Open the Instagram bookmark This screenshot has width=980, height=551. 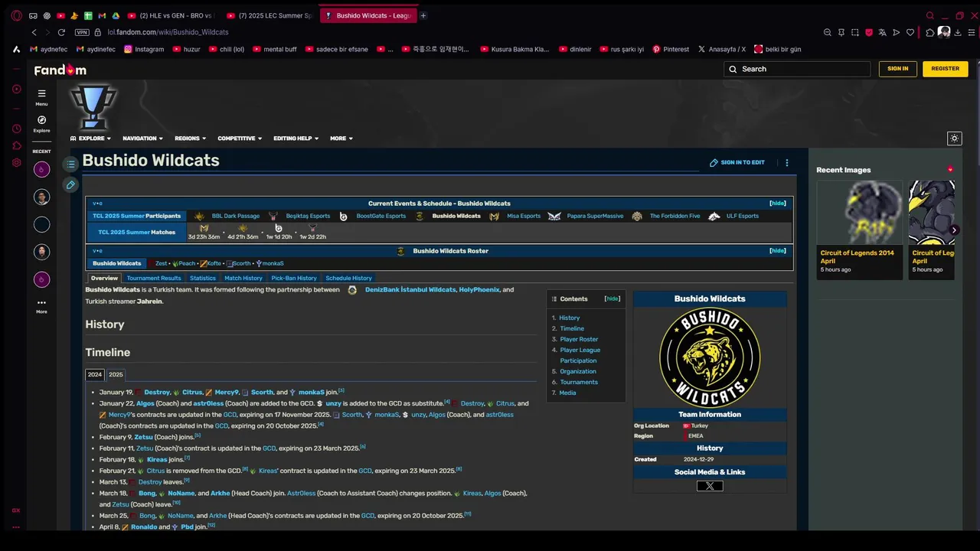tap(144, 49)
